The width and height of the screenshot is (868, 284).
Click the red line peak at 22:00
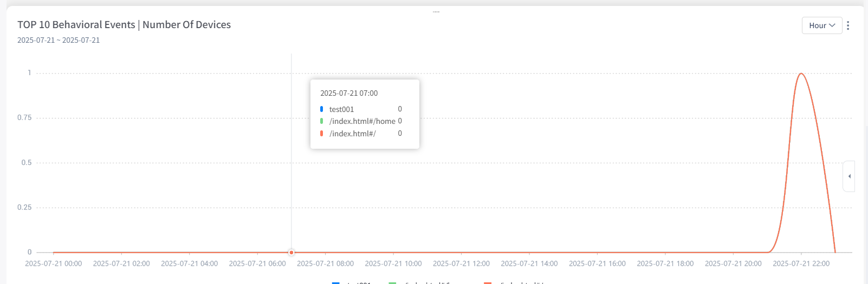pyautogui.click(x=801, y=73)
